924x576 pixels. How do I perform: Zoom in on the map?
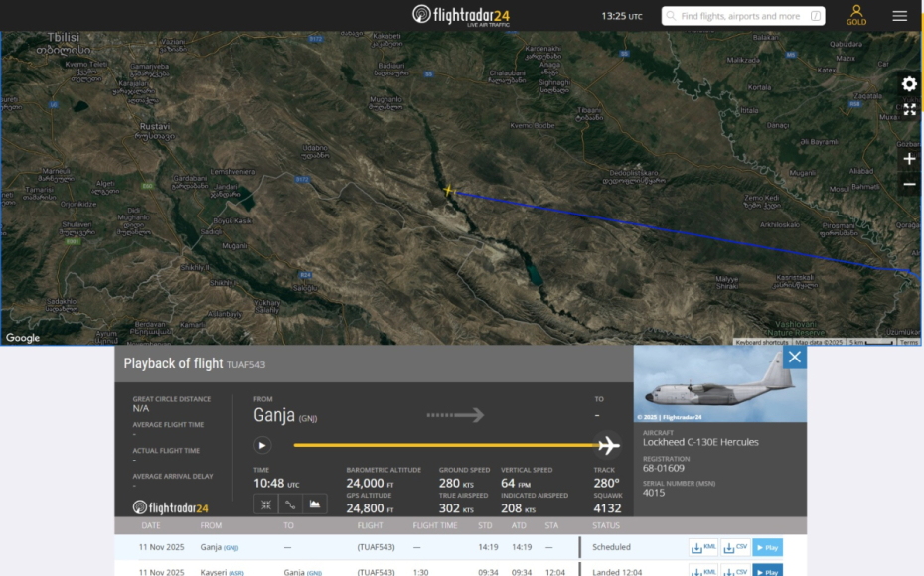[908, 159]
